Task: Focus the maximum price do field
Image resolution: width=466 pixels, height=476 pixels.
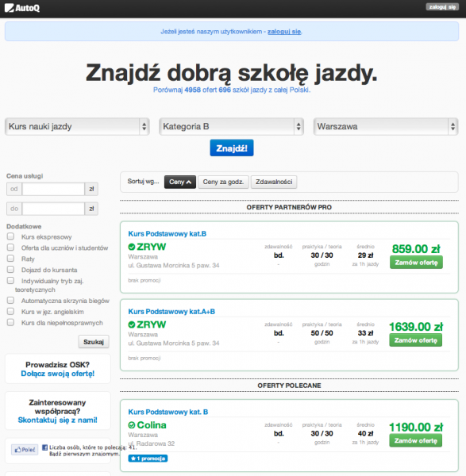Action: 53,209
